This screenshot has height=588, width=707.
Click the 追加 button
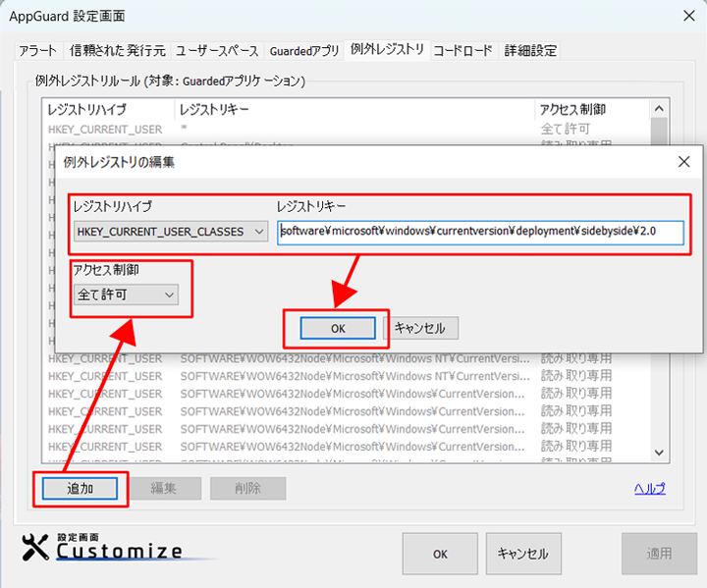(x=80, y=488)
